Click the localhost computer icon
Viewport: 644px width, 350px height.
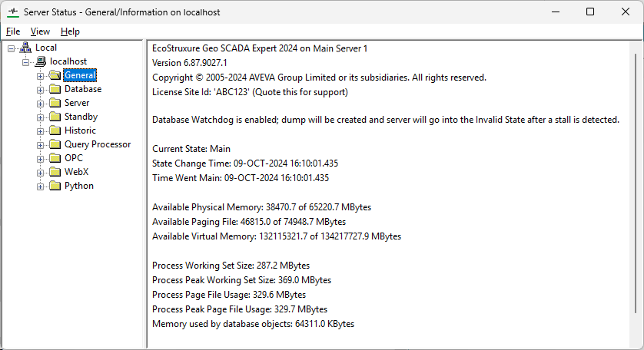coord(40,61)
